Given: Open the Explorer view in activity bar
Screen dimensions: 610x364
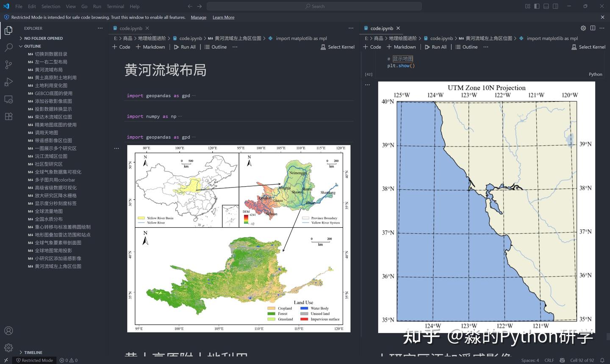Looking at the screenshot, I should (8, 30).
